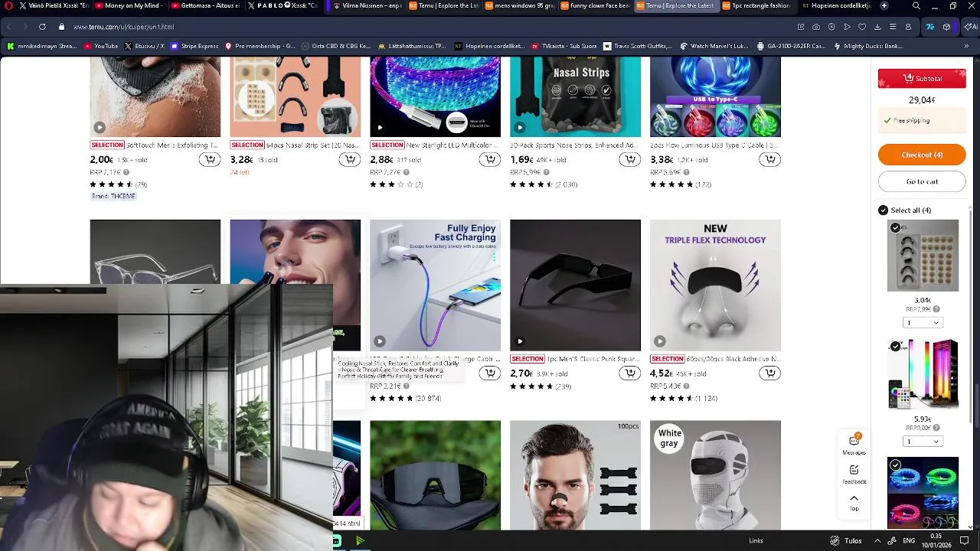Open 'Brand: THEOME' link under exfoliating item

point(113,197)
